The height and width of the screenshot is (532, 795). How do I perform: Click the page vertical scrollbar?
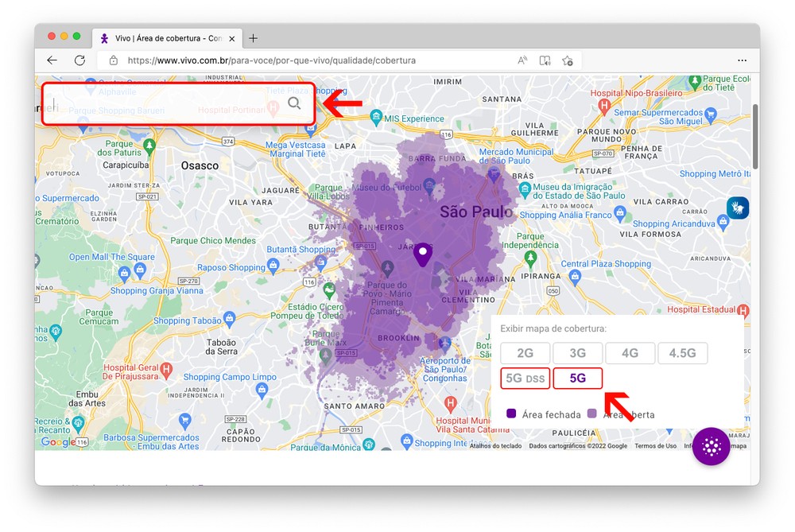[x=755, y=137]
